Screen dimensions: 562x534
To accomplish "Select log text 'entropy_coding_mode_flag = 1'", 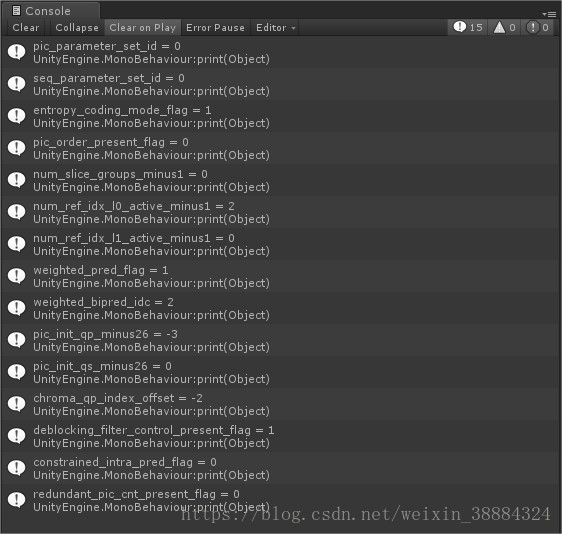I will pos(122,110).
